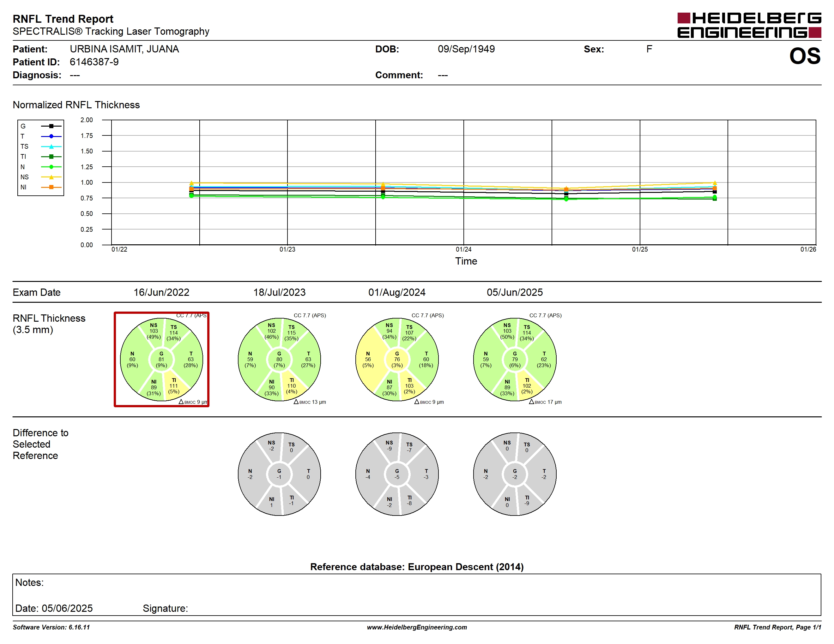Click 'Reference database: European Descent (2014)' text
Image resolution: width=834 pixels, height=644 pixels.
(417, 567)
